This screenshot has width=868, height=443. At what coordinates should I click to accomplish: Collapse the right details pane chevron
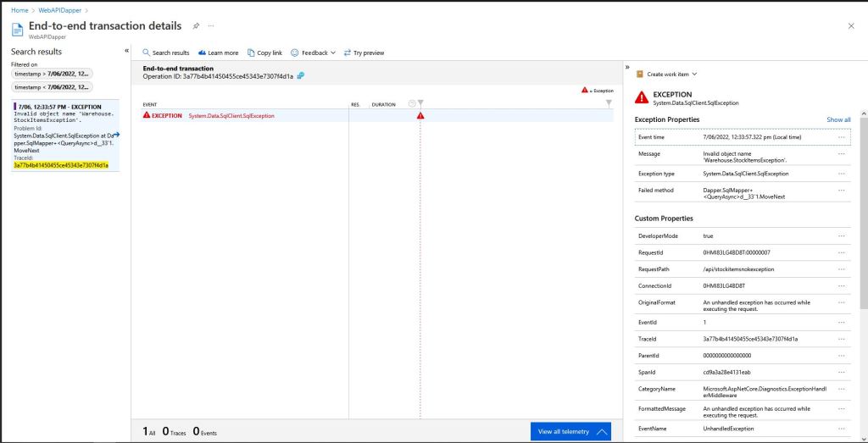(627, 68)
